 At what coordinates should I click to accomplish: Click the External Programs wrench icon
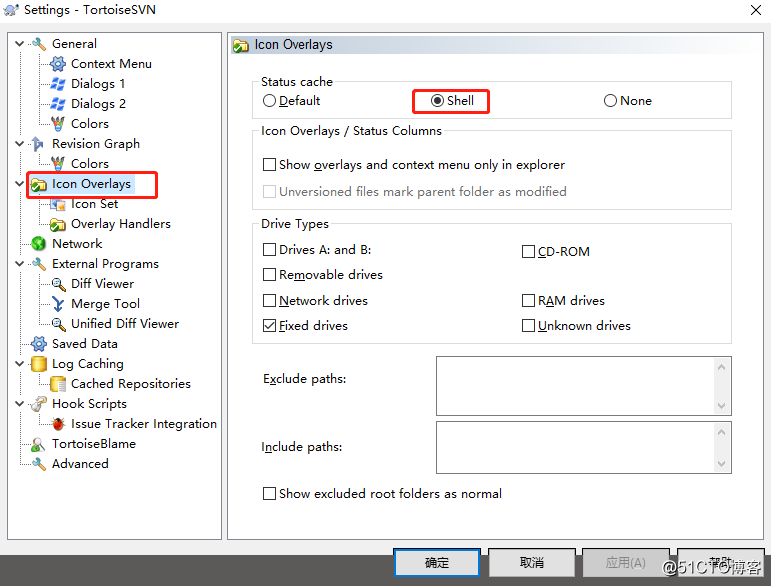point(39,264)
